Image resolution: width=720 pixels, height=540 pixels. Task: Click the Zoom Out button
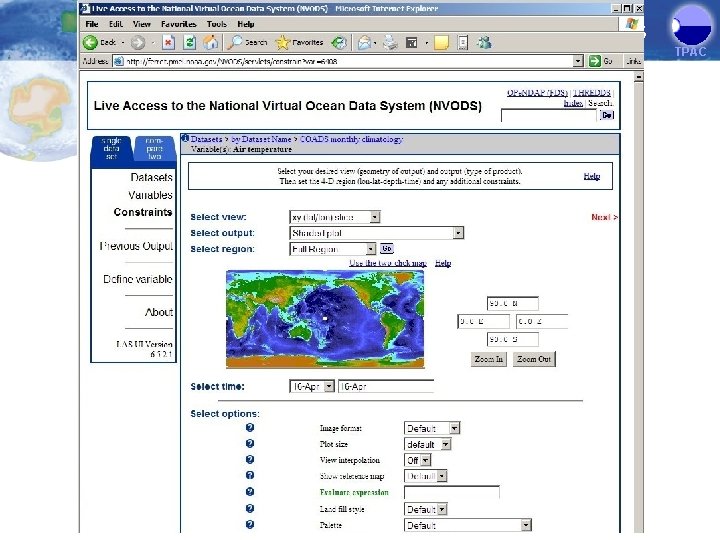point(534,359)
